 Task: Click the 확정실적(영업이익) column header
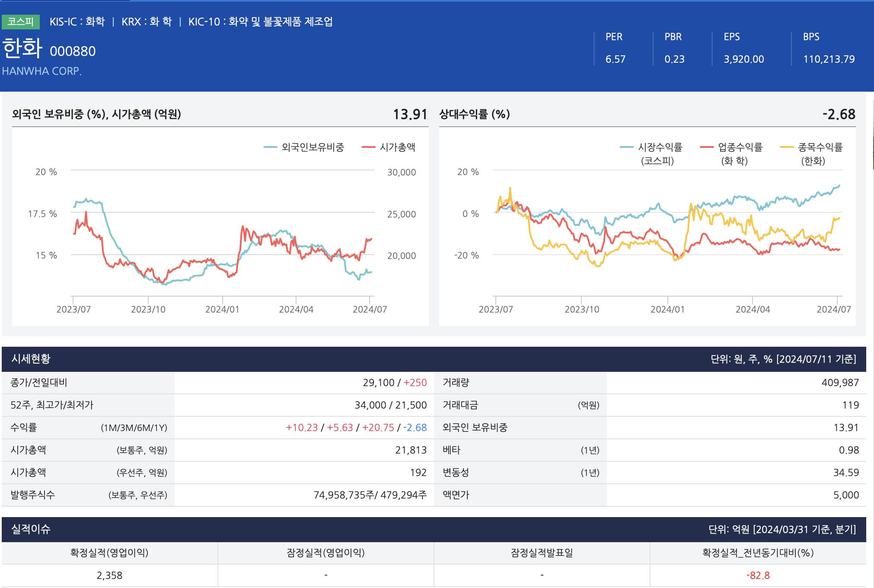point(109,553)
